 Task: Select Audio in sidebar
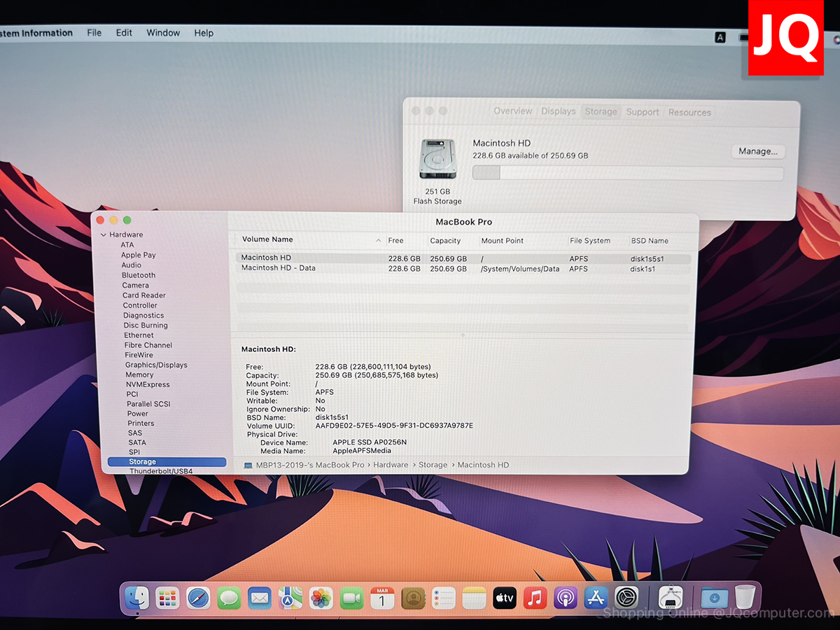coord(132,265)
